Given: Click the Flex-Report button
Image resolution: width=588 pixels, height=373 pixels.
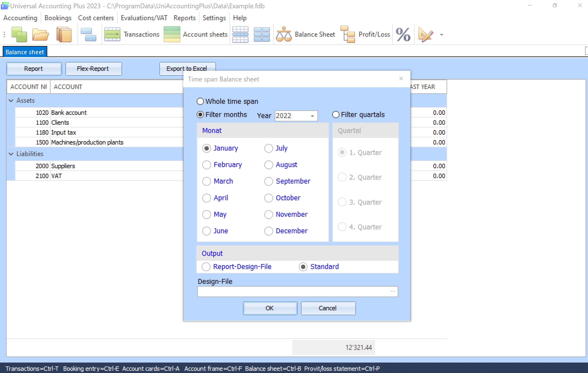Looking at the screenshot, I should point(93,69).
